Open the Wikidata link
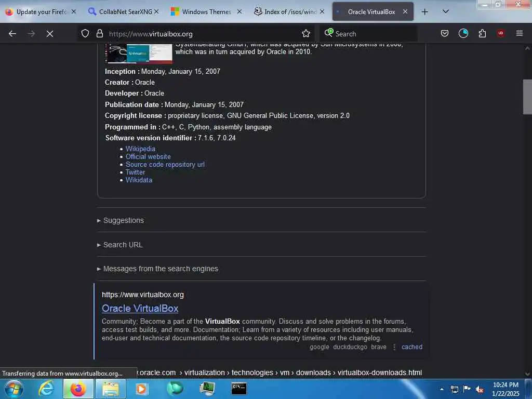Image resolution: width=532 pixels, height=399 pixels. point(139,180)
